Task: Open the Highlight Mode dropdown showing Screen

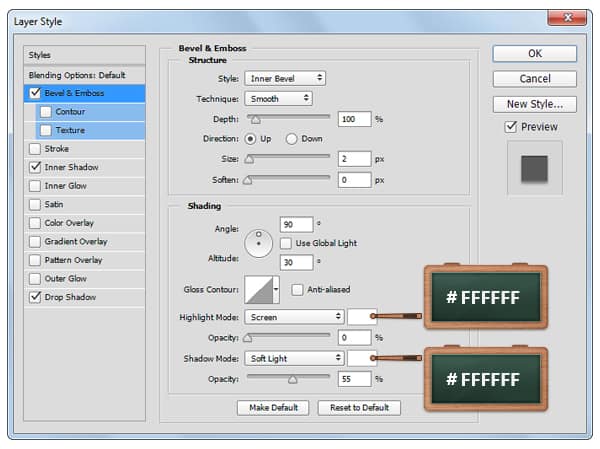Action: click(295, 317)
